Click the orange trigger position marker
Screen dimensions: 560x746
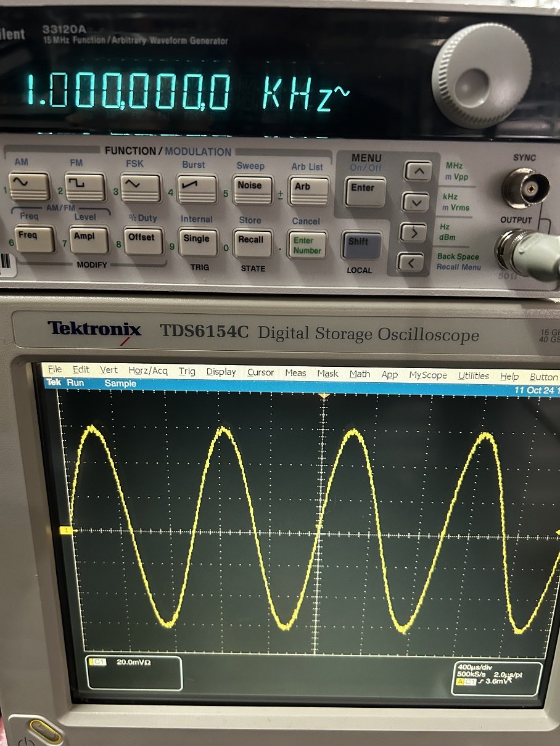tap(324, 395)
